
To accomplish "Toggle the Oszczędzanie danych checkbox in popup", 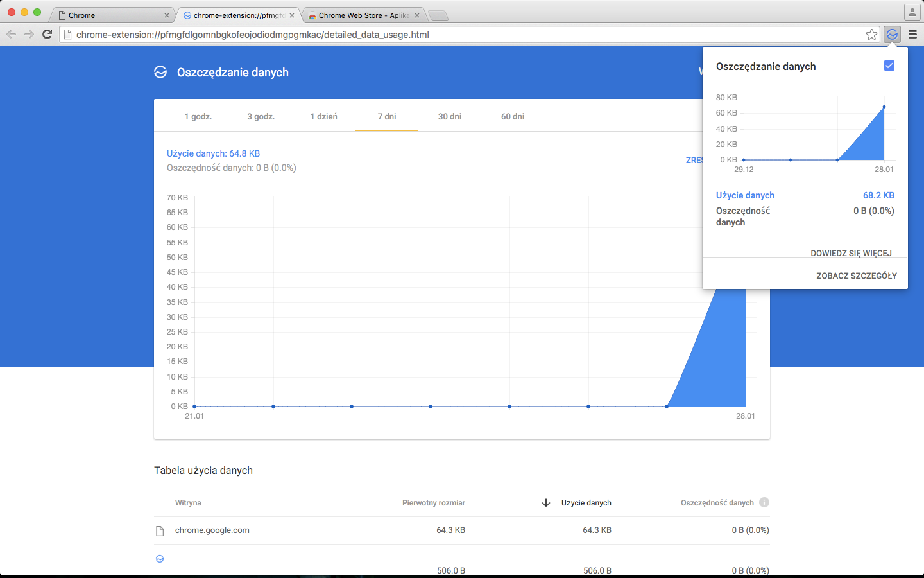I will (x=889, y=66).
